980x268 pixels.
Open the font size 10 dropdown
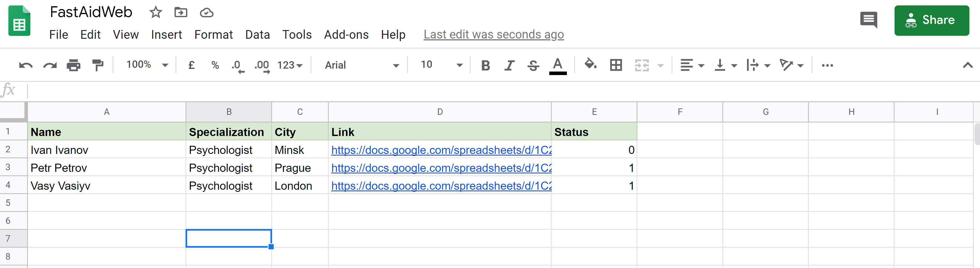[x=441, y=65]
